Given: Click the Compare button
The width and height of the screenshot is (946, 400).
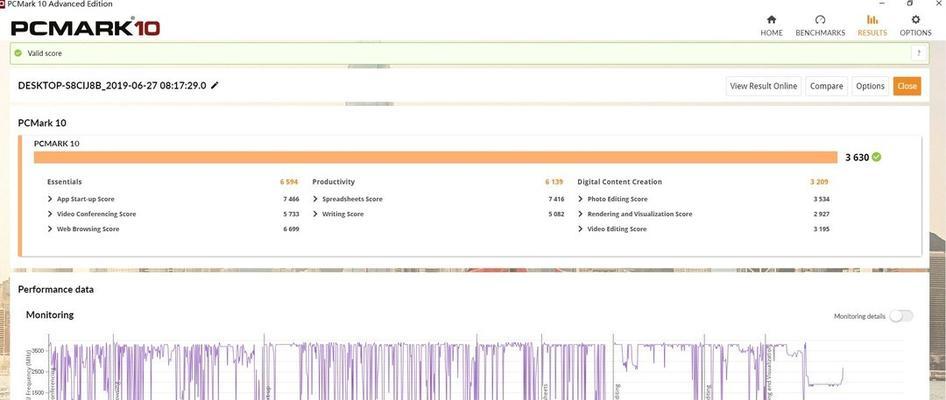Looking at the screenshot, I should (x=827, y=86).
